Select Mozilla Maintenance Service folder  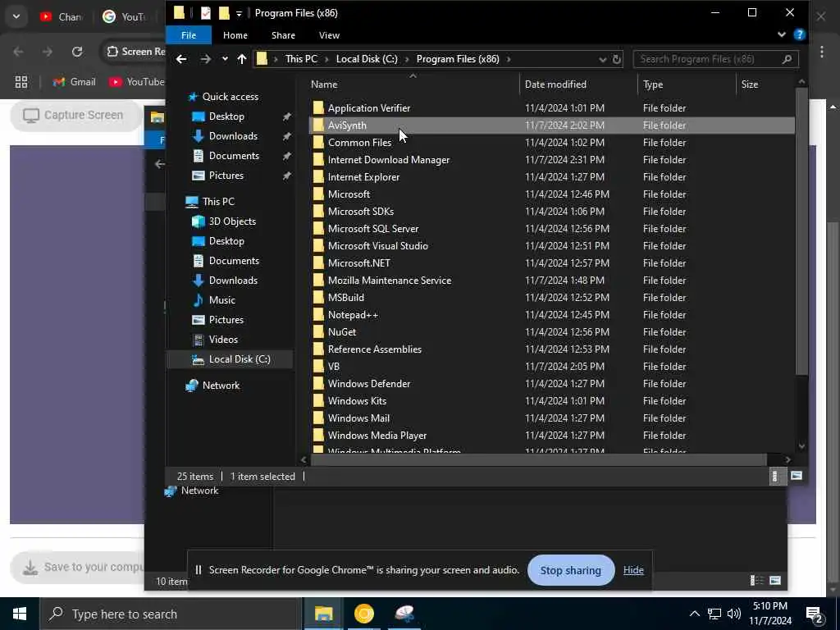[x=390, y=281]
